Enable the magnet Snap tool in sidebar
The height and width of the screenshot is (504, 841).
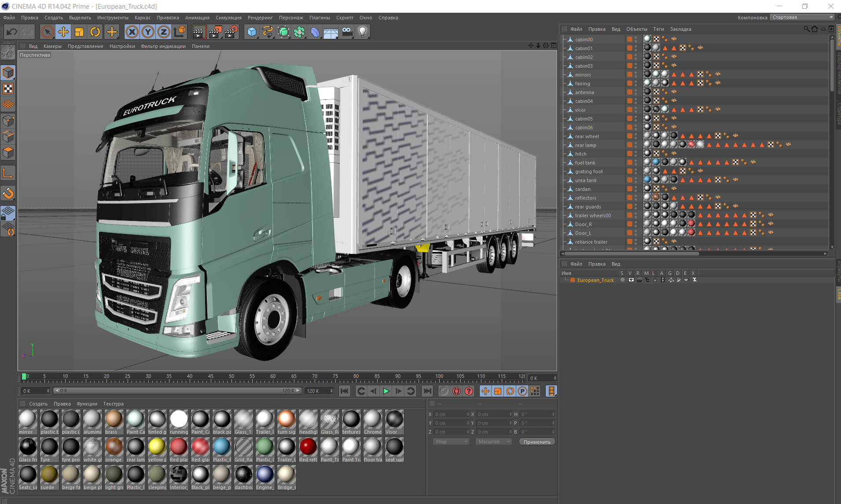[x=8, y=193]
